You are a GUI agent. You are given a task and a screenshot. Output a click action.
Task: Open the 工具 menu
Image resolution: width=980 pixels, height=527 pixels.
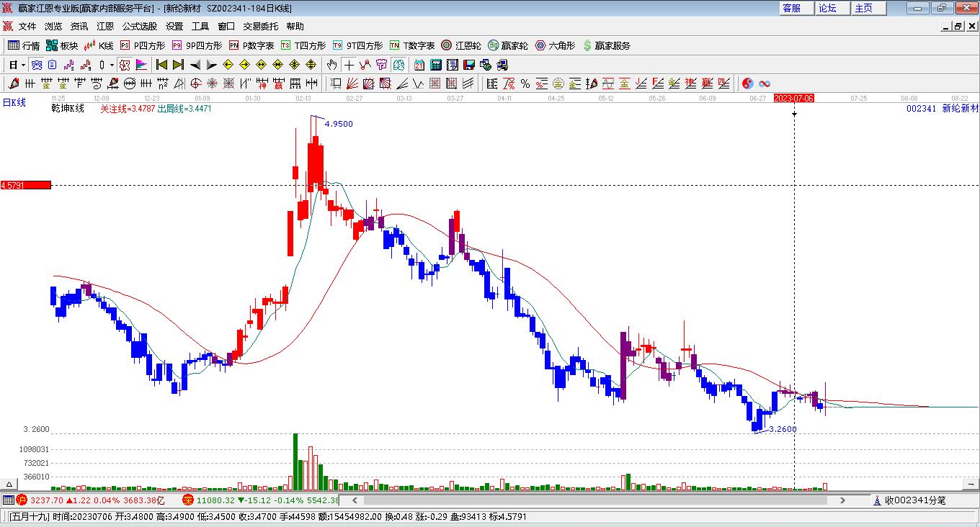pyautogui.click(x=200, y=27)
